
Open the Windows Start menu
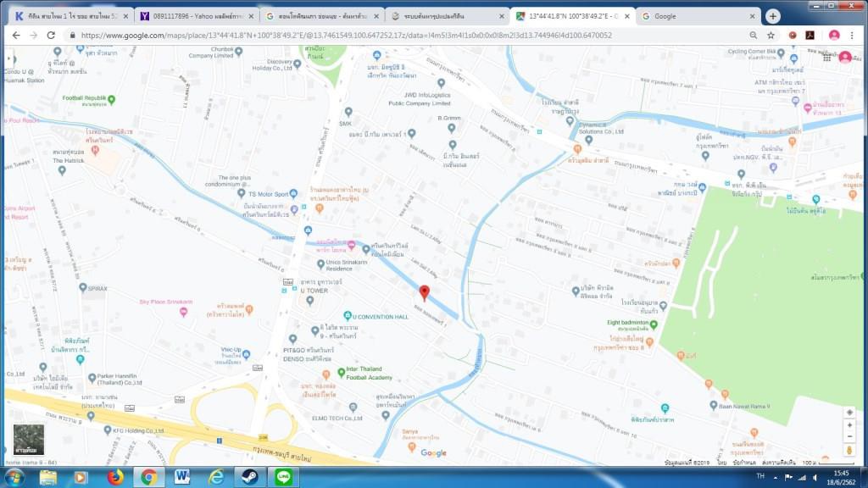pos(14,477)
